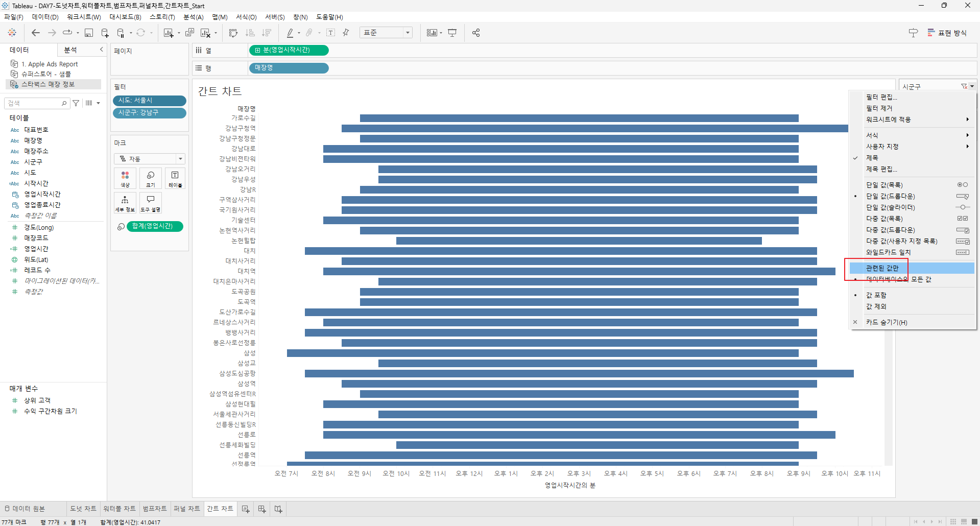This screenshot has width=980, height=526.
Task: Select 다중 값(목록) option
Action: click(x=912, y=219)
